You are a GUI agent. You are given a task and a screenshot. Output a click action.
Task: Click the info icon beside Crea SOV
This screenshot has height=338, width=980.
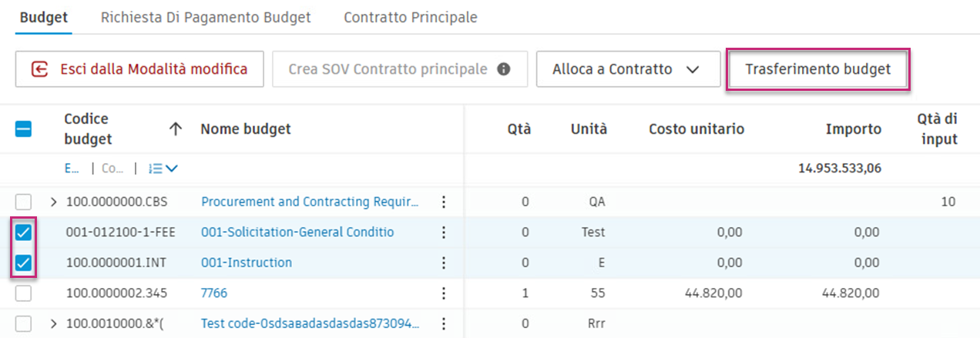pos(504,69)
